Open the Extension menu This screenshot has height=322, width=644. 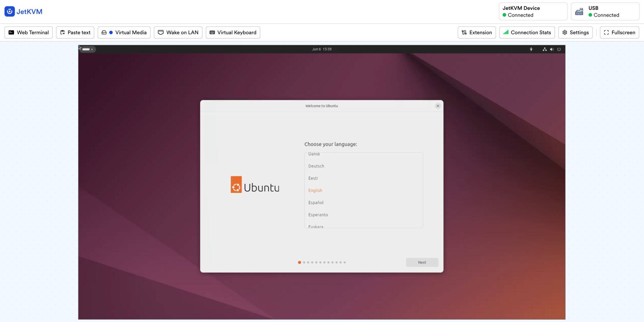click(x=477, y=33)
